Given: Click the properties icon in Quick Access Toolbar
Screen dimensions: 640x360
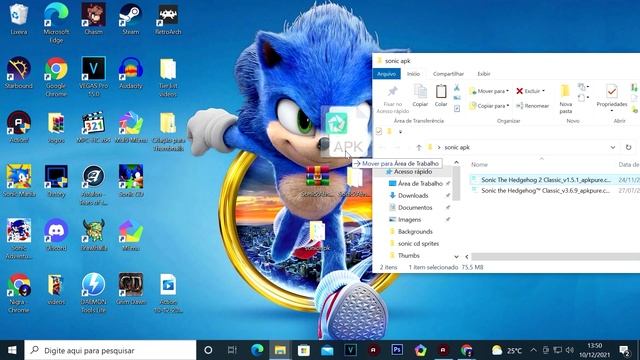Looking at the screenshot, I should click(x=379, y=131).
